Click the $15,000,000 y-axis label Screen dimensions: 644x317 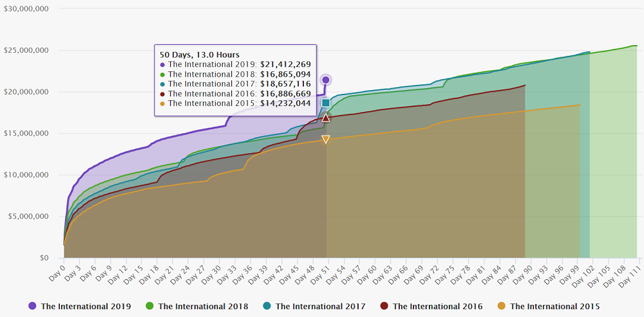tap(26, 133)
